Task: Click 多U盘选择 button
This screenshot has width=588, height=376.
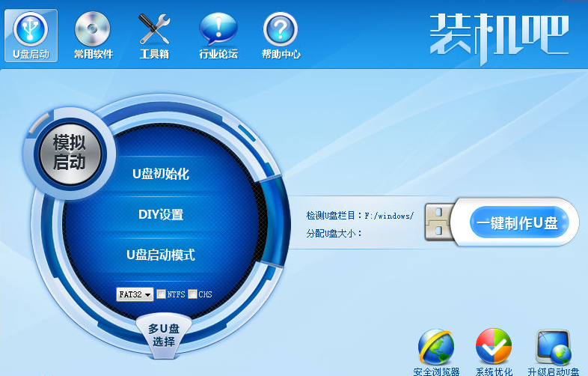Action: coord(164,335)
